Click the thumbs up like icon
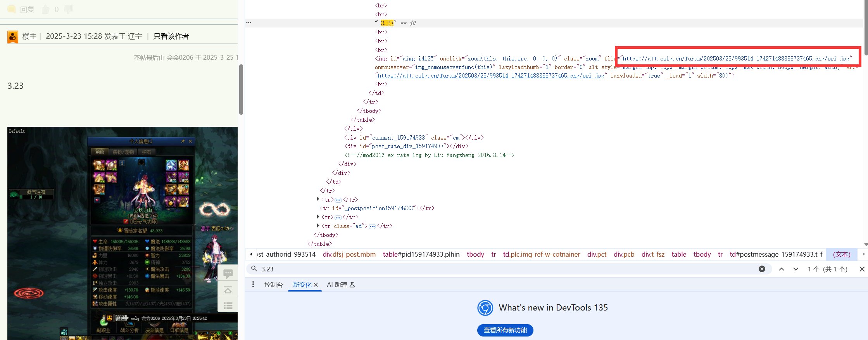This screenshot has width=868, height=340. tap(45, 9)
